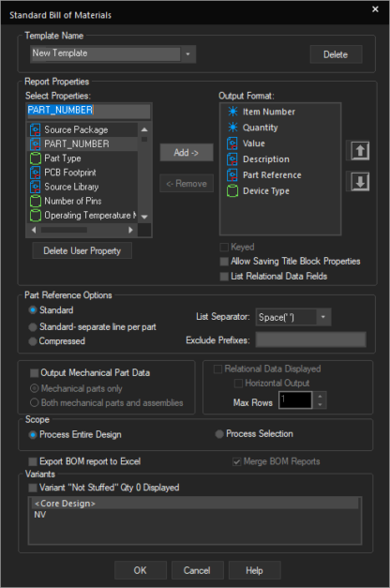390x588 pixels.
Task: Enable Output Mechanical Part Data
Action: coord(34,372)
